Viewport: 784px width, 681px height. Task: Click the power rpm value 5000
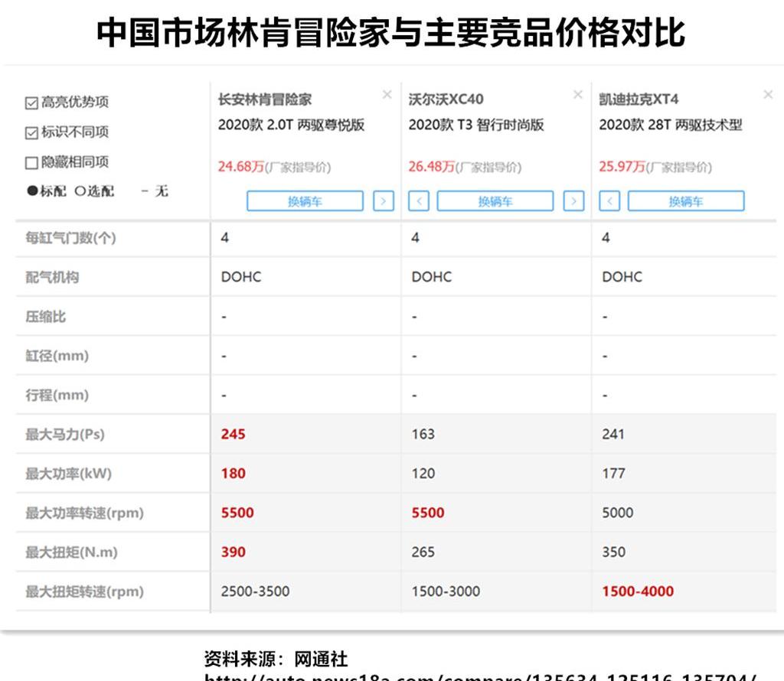(x=618, y=513)
